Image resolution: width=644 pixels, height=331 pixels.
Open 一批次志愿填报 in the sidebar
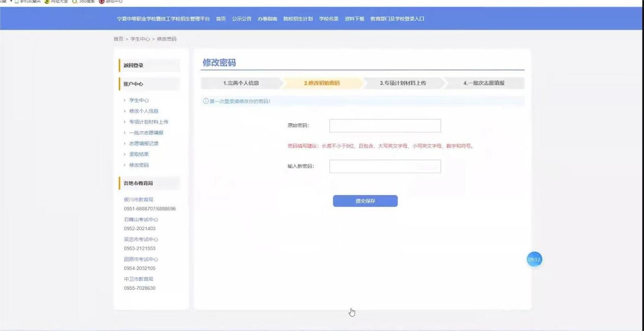[146, 133]
